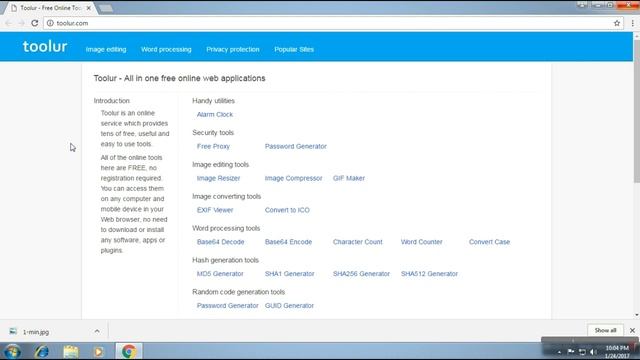Viewport: 640px width, 360px height.
Task: Close the downloads bar
Action: coord(632,331)
